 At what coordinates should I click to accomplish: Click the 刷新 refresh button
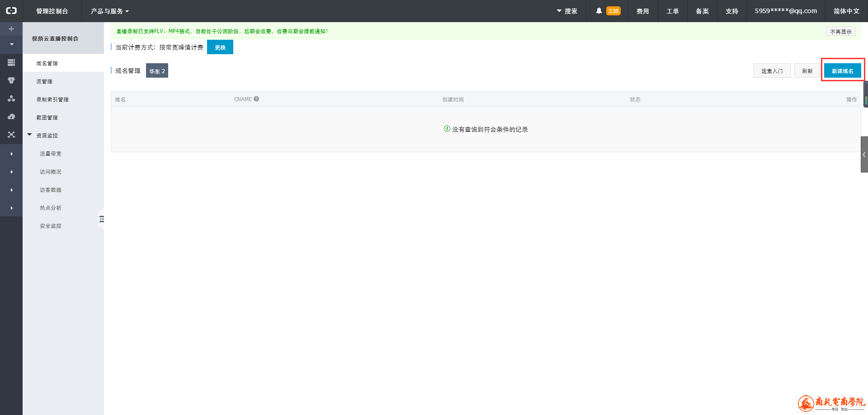[x=807, y=71]
